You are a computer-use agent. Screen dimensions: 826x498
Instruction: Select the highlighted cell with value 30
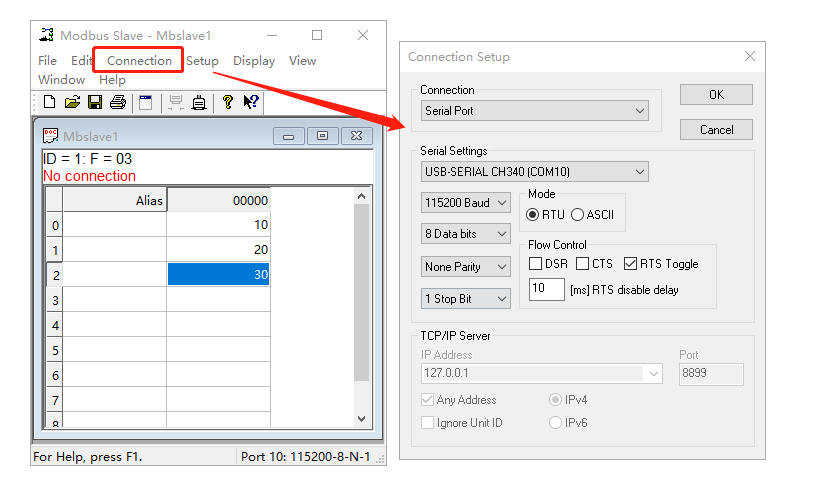pos(219,275)
